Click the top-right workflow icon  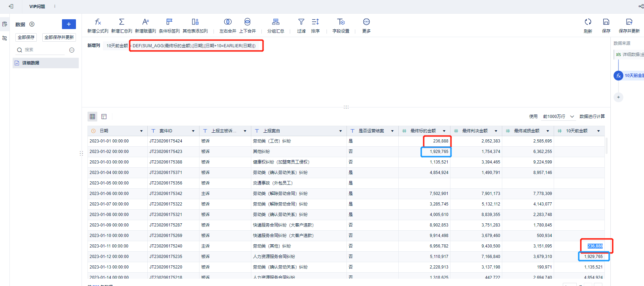point(641,6)
